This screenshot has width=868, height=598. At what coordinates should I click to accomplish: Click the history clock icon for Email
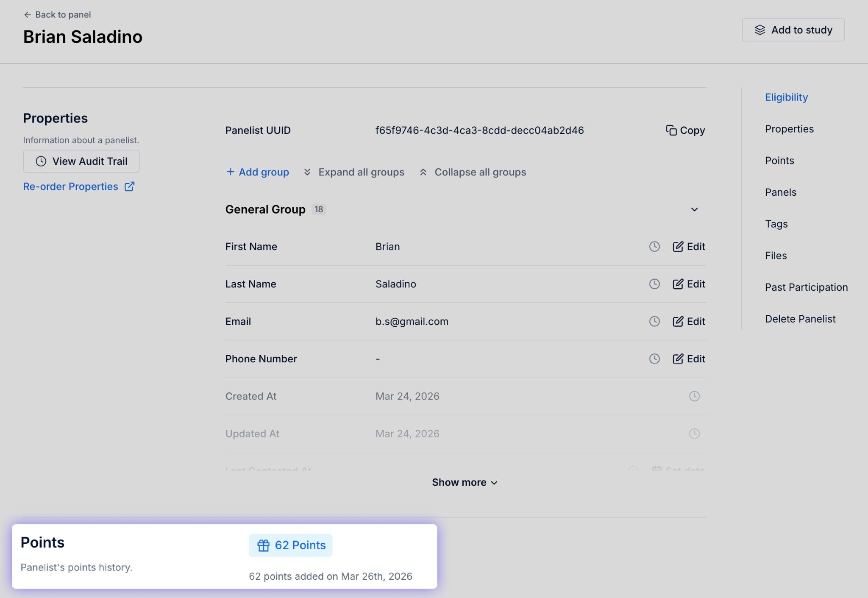click(654, 321)
